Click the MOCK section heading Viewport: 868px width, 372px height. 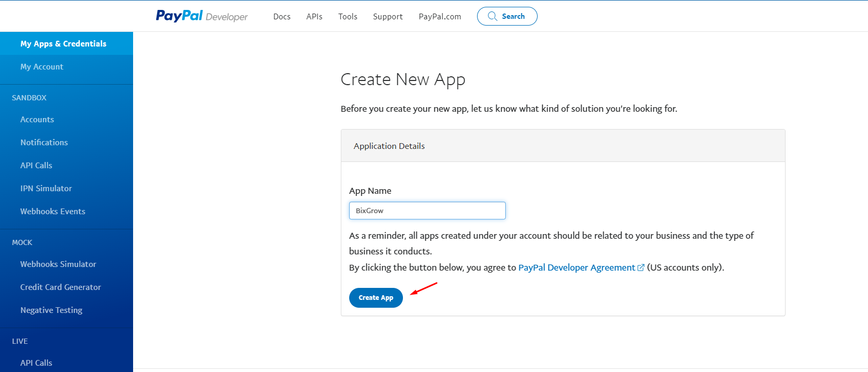(x=22, y=242)
